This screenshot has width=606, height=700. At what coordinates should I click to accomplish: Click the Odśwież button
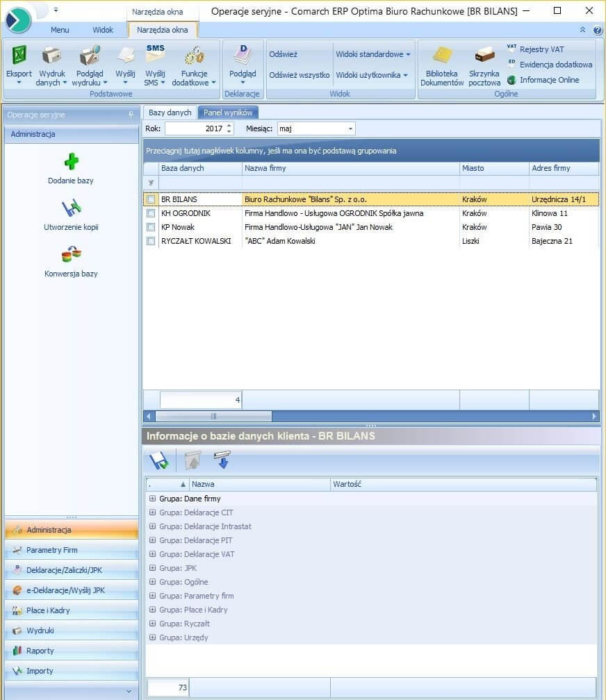[x=283, y=54]
